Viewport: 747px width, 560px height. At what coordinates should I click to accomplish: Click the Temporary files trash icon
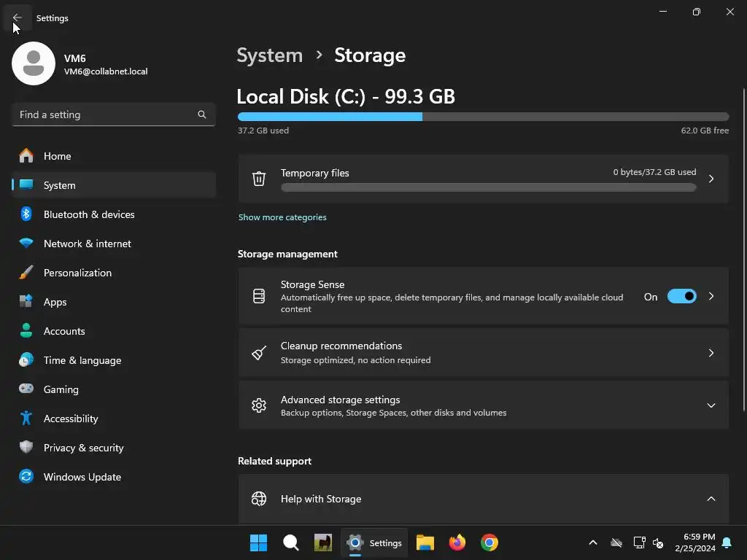pos(259,179)
